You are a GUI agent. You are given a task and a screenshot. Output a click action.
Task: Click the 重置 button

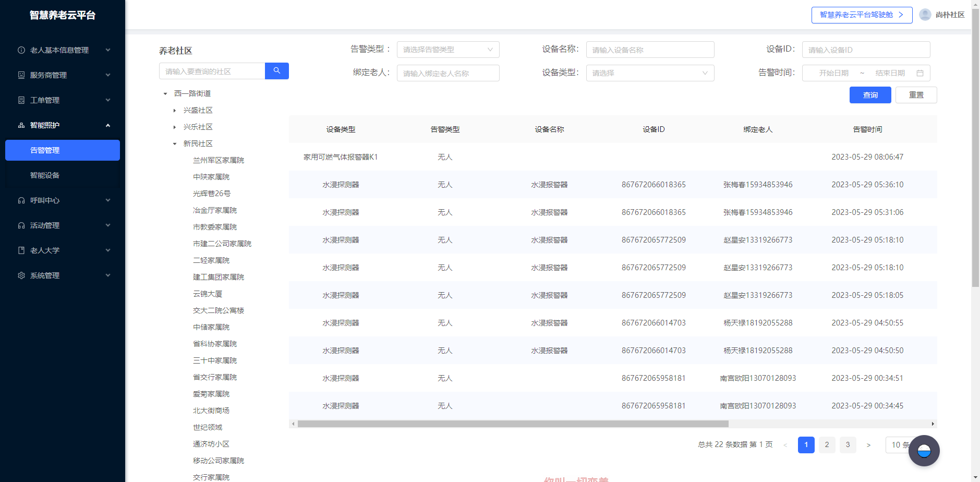click(x=916, y=95)
